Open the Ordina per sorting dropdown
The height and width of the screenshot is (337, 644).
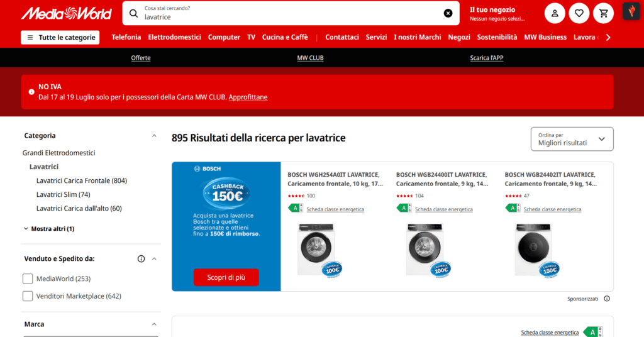click(x=572, y=139)
